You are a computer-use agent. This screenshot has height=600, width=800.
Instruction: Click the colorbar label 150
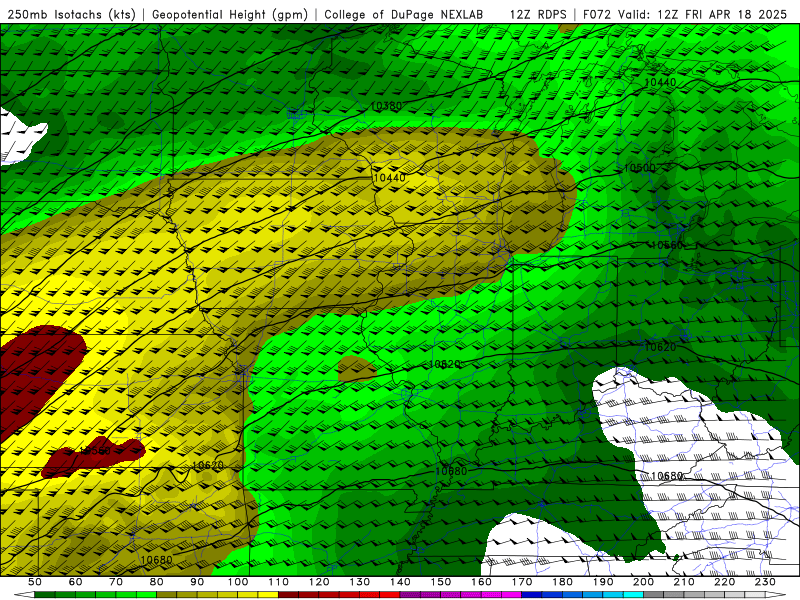[x=441, y=582]
